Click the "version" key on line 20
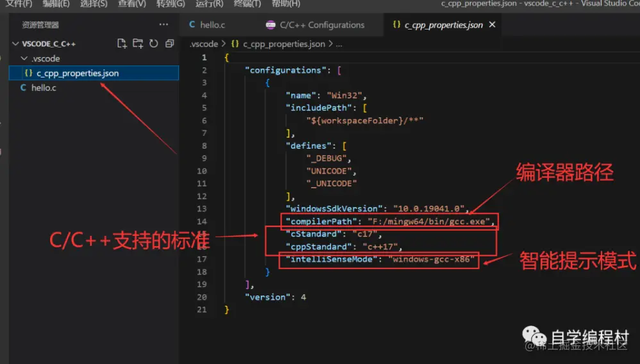Image resolution: width=640 pixels, height=364 pixels. click(x=267, y=297)
